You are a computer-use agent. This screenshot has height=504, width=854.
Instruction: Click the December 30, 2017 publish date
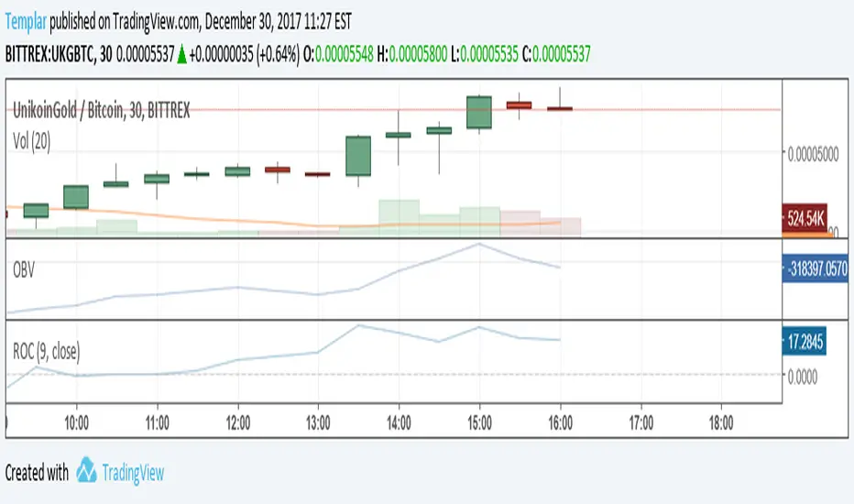tap(252, 22)
